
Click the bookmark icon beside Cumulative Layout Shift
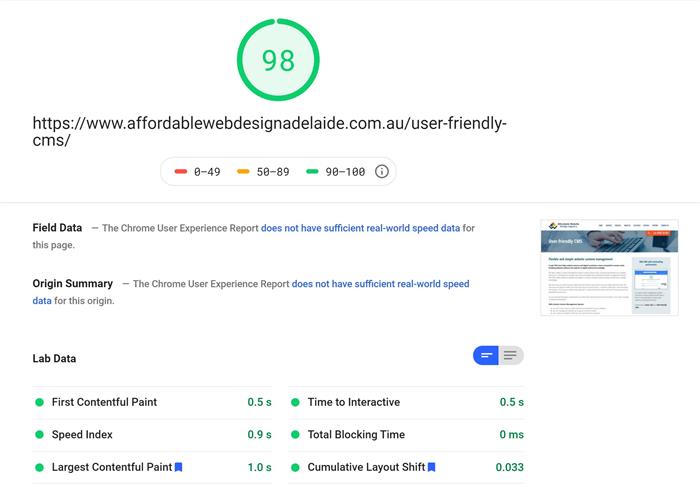(431, 467)
